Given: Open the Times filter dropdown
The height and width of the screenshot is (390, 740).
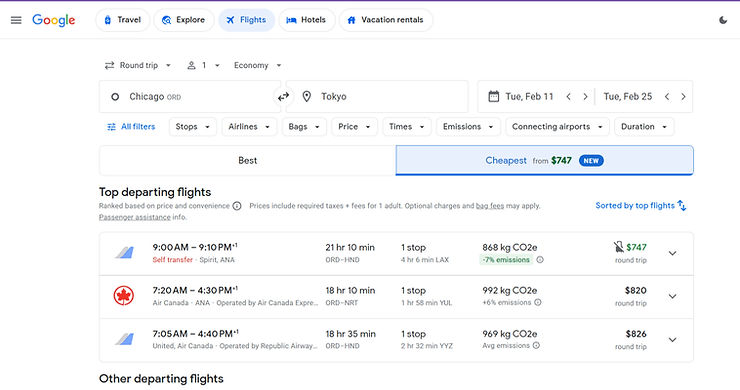Looking at the screenshot, I should click(407, 127).
